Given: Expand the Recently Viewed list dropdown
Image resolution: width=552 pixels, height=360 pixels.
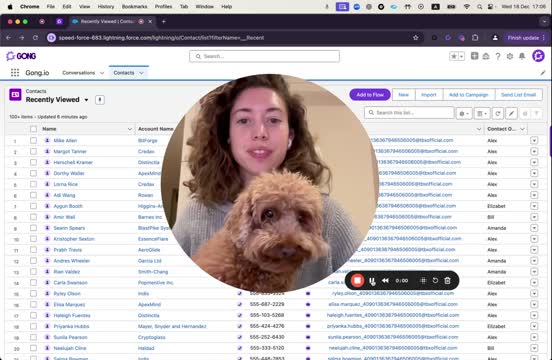Looking at the screenshot, I should (x=86, y=100).
